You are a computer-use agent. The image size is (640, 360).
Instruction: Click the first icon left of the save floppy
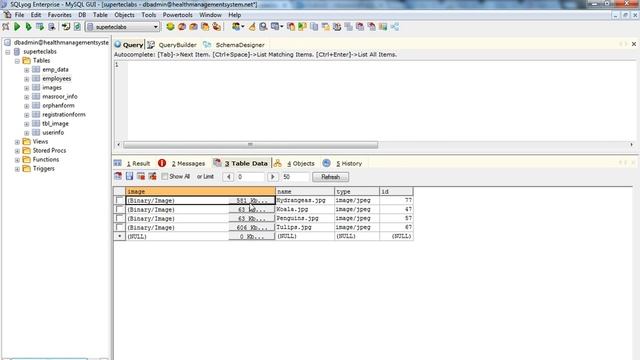pos(118,176)
